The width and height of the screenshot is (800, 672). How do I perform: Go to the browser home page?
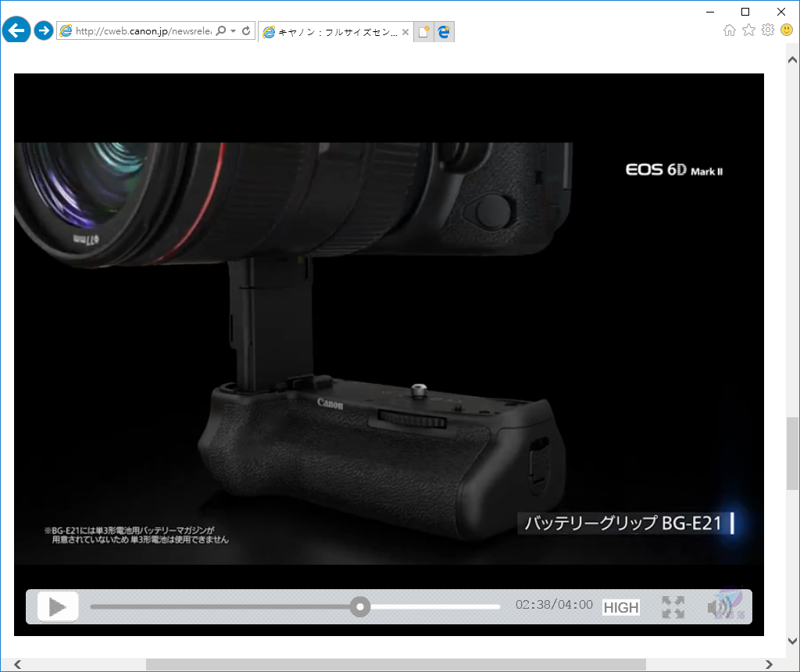[730, 30]
